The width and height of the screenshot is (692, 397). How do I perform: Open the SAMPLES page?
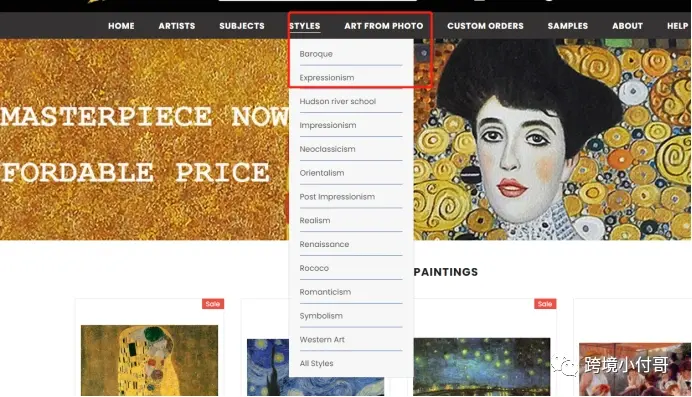click(568, 26)
